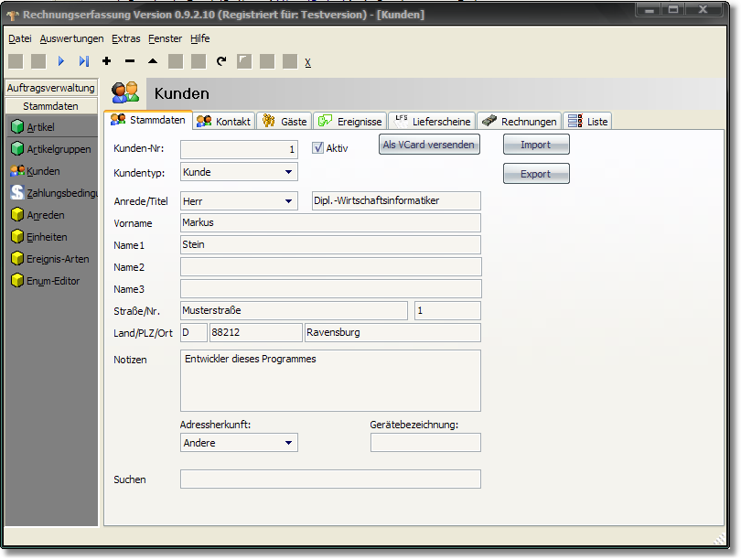This screenshot has width=741, height=560.
Task: Click Als VCard versenden button
Action: tap(429, 145)
